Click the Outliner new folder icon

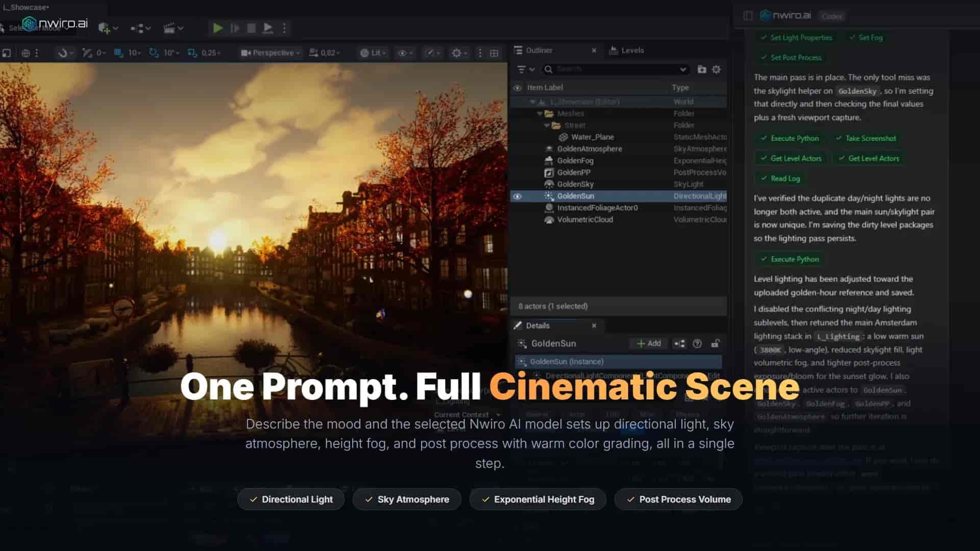tap(702, 69)
